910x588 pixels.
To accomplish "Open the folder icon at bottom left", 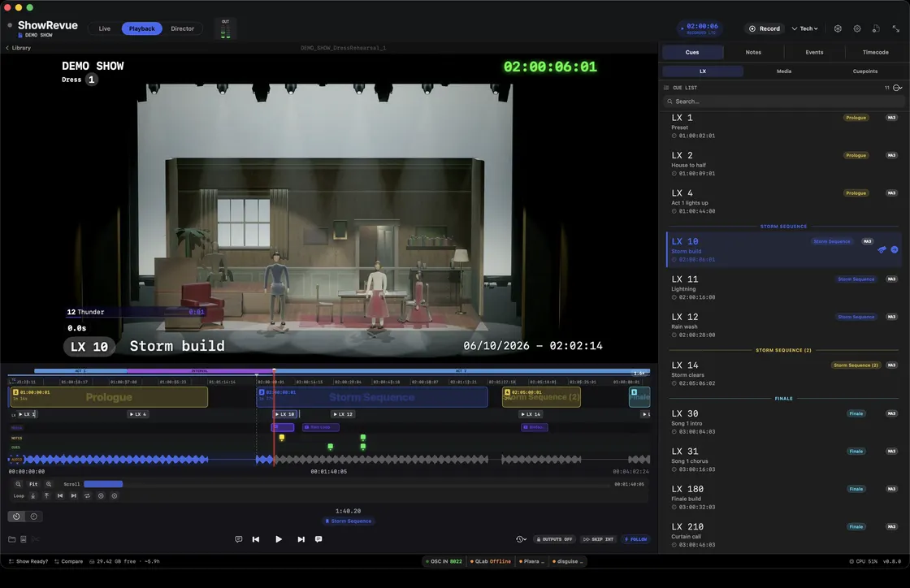I will pyautogui.click(x=11, y=539).
